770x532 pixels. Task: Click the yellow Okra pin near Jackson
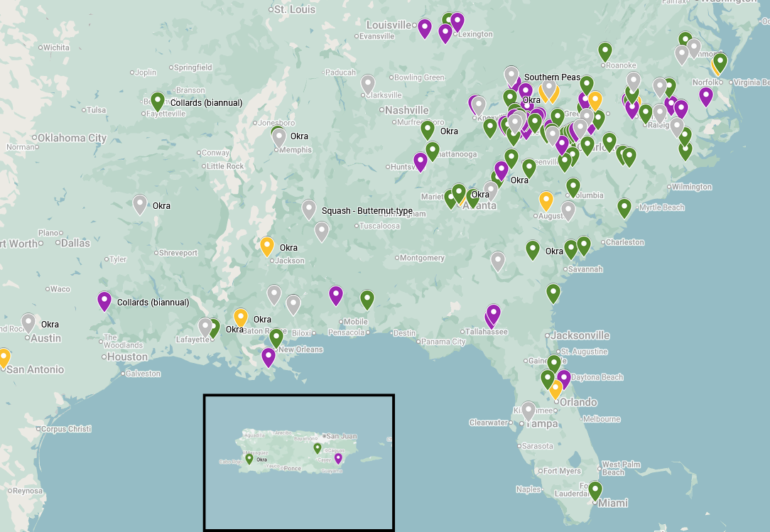(x=268, y=246)
